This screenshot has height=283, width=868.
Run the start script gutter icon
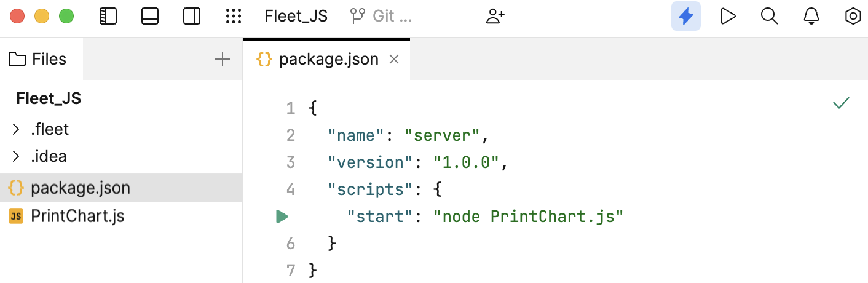coord(282,217)
